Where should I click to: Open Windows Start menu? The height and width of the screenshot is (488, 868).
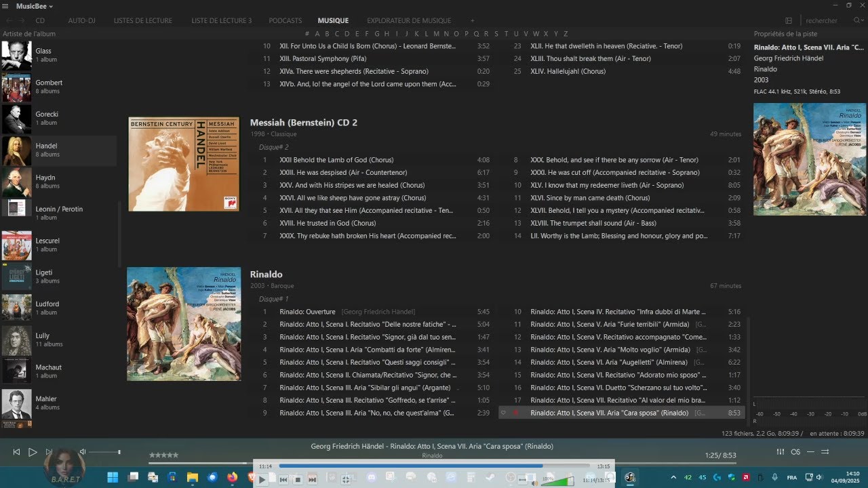(x=113, y=478)
